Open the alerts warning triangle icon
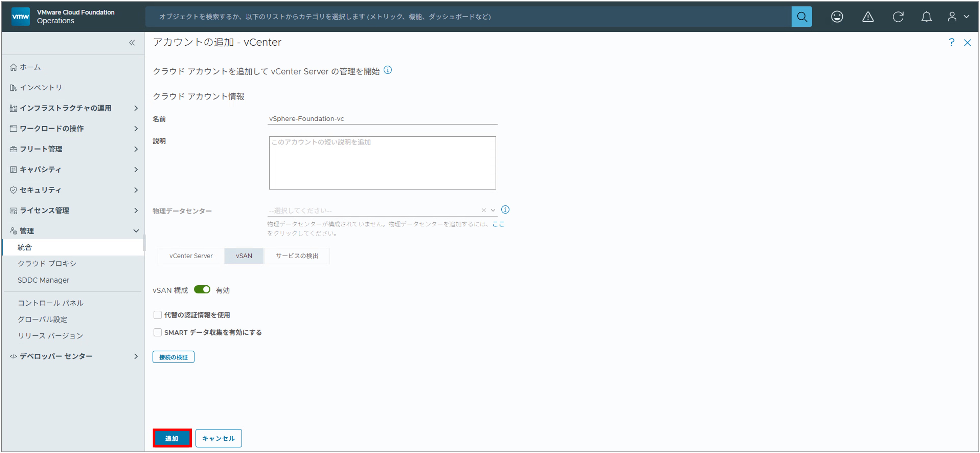Viewport: 980px width, 453px height. 868,16
